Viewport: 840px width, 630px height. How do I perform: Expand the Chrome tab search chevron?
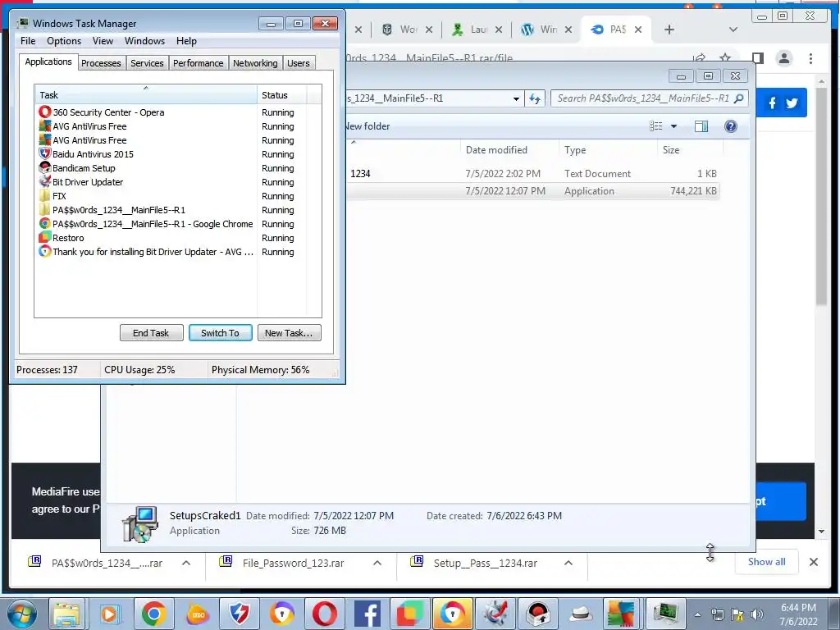733,30
